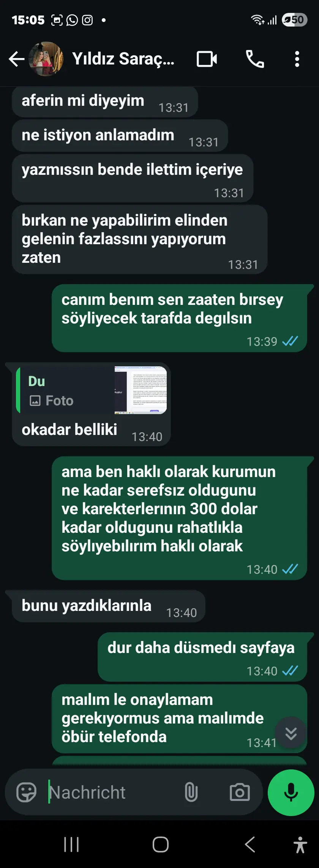Tap the quoted Foto thumbnail in reply
Viewport: 319px width, 868px height.
tap(141, 390)
